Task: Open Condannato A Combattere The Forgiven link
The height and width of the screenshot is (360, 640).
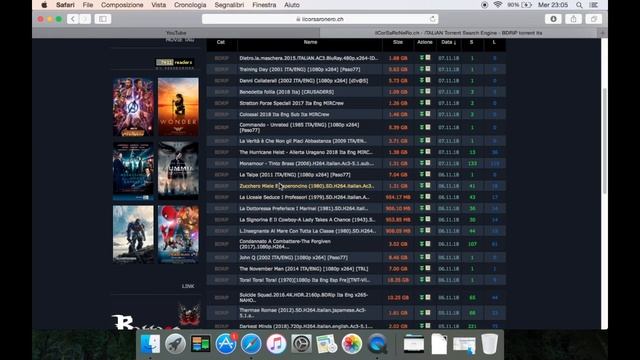Action: (x=285, y=244)
